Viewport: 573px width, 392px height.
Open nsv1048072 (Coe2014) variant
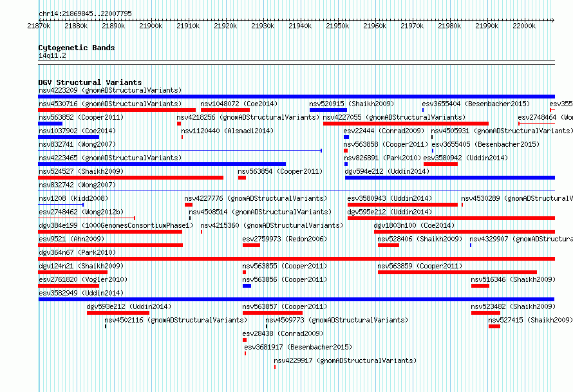(239, 104)
